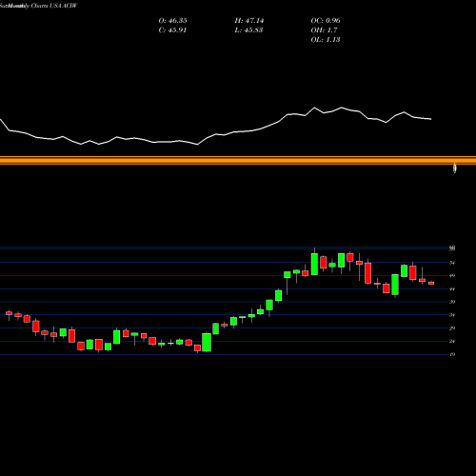The height and width of the screenshot is (476, 476).
Task: Click the small gray marker below the orange band
Action: (x=455, y=169)
